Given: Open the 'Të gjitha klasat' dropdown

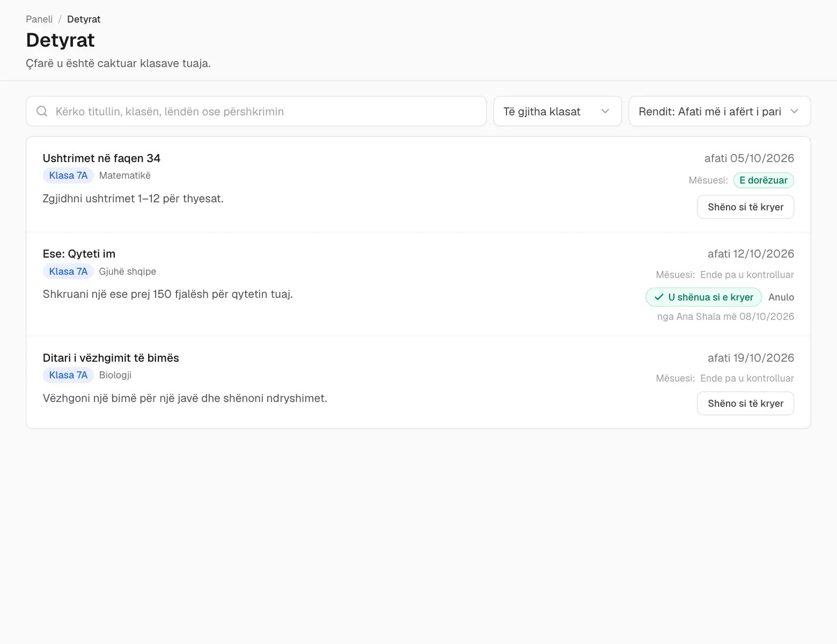Looking at the screenshot, I should point(557,111).
